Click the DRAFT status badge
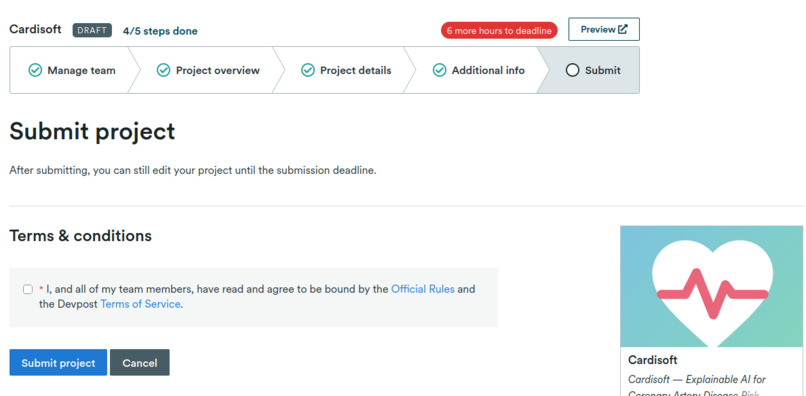The height and width of the screenshot is (396, 806). 92,30
